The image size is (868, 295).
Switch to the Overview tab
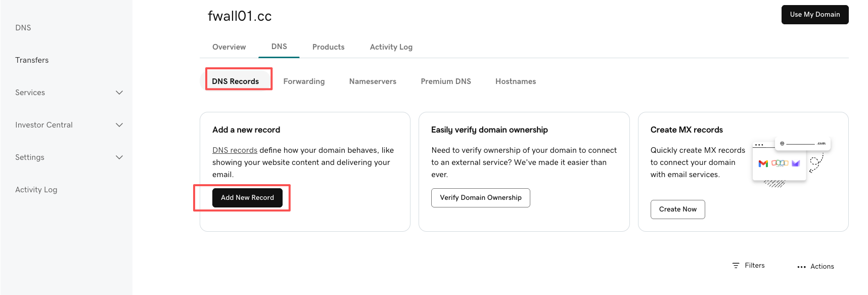229,47
